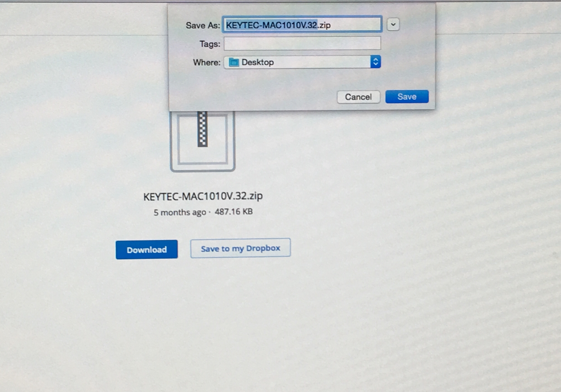Click the blue Download button

pos(147,250)
